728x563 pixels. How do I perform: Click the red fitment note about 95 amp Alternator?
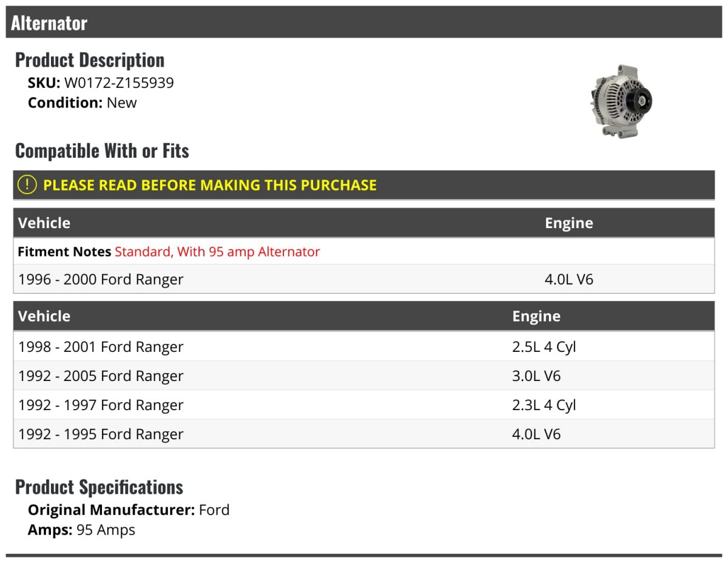click(217, 251)
